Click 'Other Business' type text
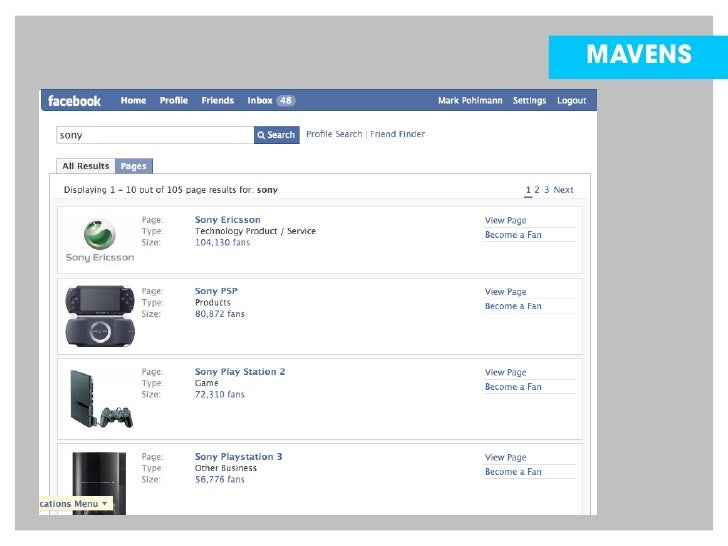This screenshot has height=546, width=728. 226,468
